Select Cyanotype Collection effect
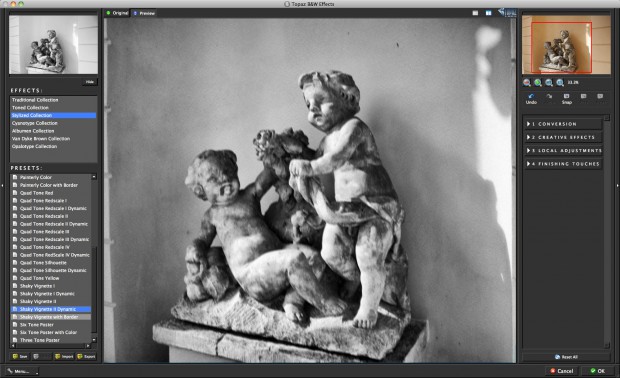Screen dimensions: 620x378 coord(53,123)
